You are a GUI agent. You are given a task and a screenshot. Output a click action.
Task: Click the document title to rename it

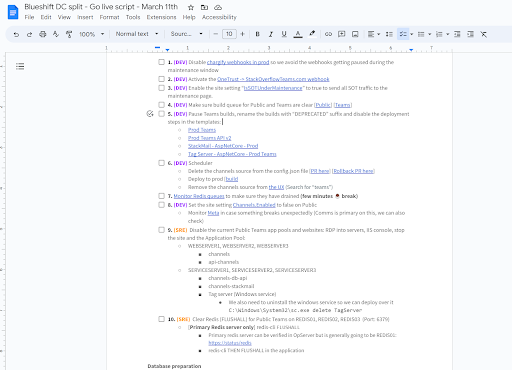pos(101,7)
